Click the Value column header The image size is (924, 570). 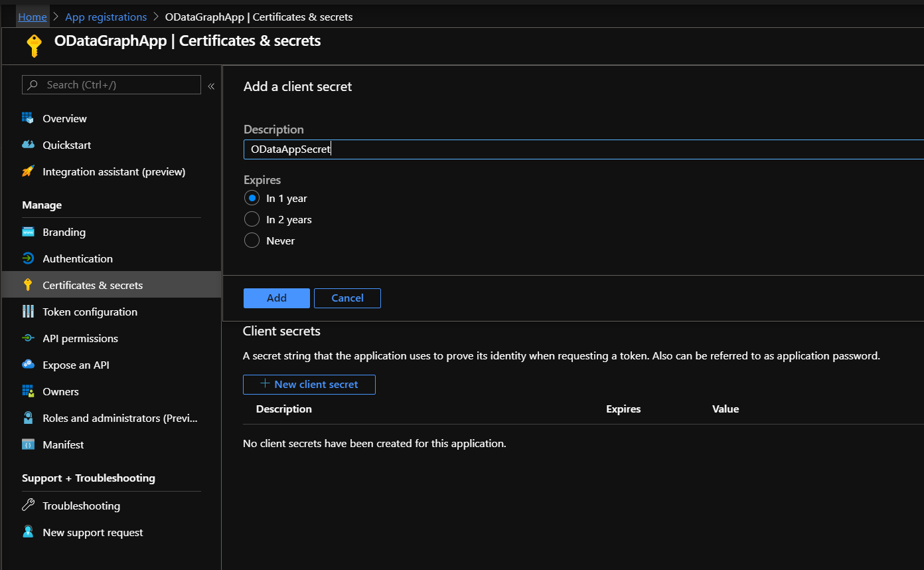coord(726,409)
